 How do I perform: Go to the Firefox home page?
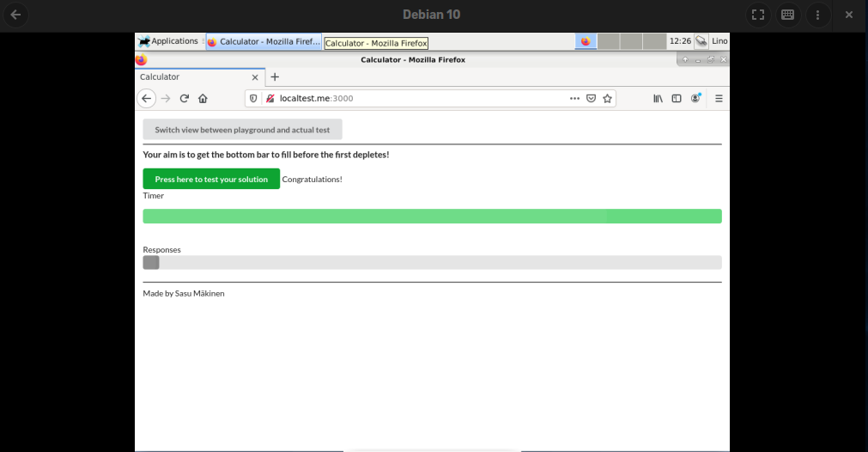[x=203, y=98]
